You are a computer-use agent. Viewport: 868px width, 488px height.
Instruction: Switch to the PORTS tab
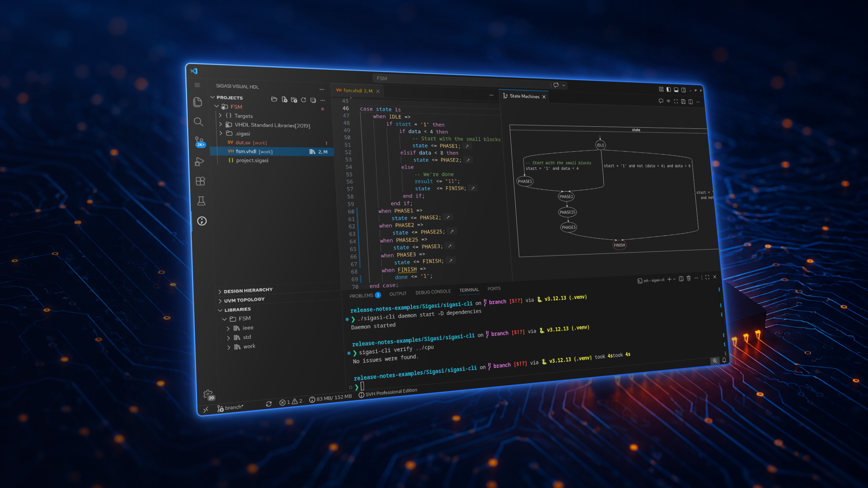494,289
